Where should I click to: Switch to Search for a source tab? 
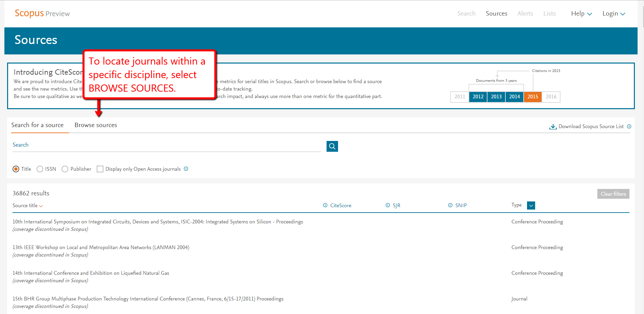(38, 125)
